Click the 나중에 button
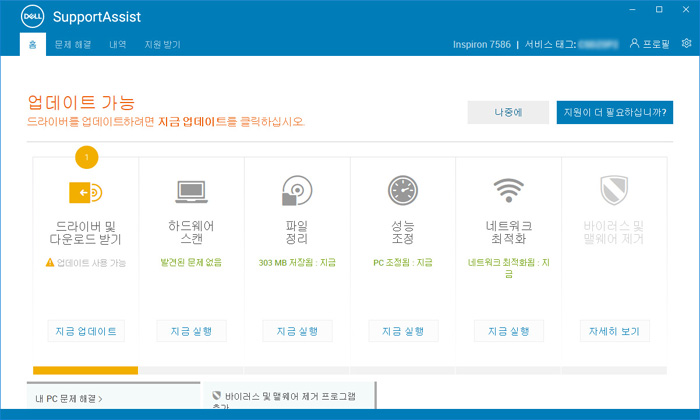Image resolution: width=700 pixels, height=420 pixels. [x=508, y=112]
